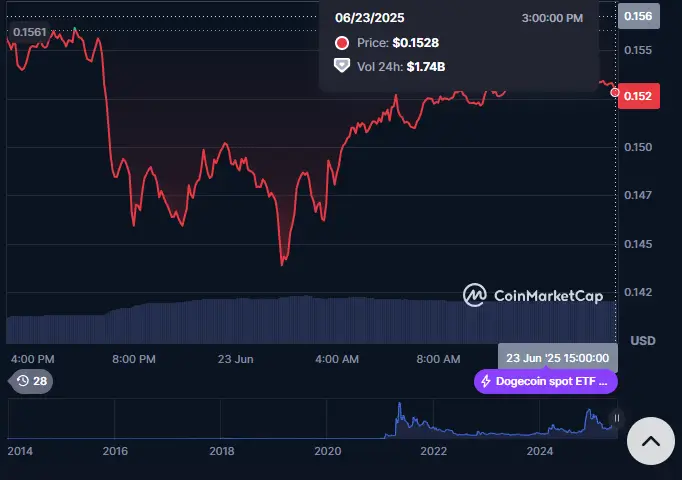Click the red dot at the chart line's end

(x=614, y=92)
